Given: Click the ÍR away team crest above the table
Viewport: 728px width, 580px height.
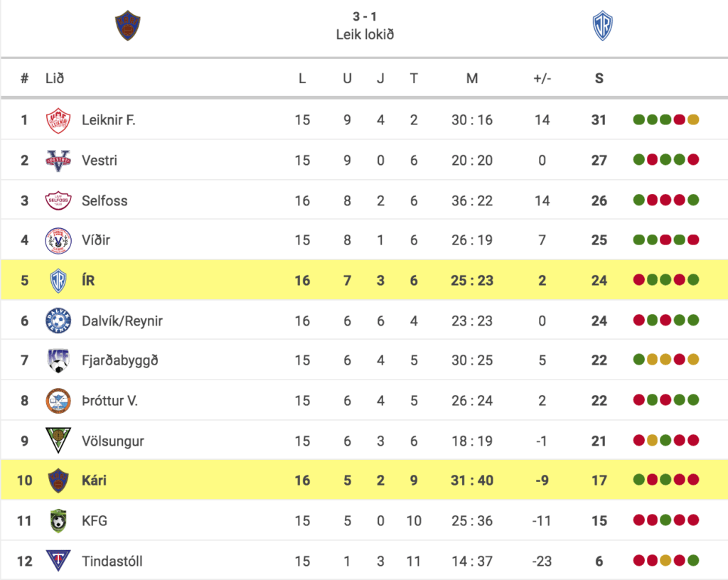Looking at the screenshot, I should pyautogui.click(x=603, y=26).
